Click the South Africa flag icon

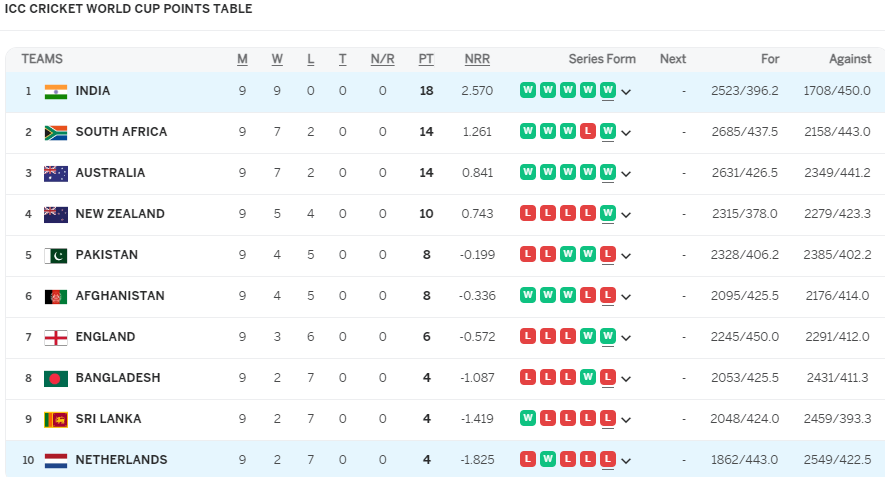pyautogui.click(x=56, y=133)
